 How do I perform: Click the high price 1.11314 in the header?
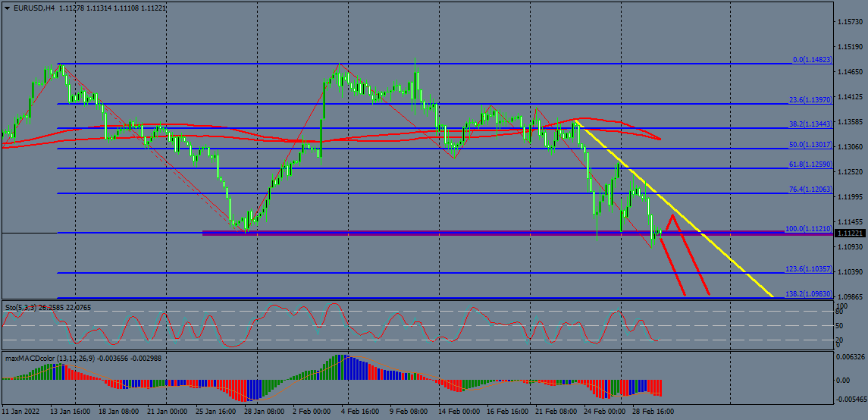99,8
